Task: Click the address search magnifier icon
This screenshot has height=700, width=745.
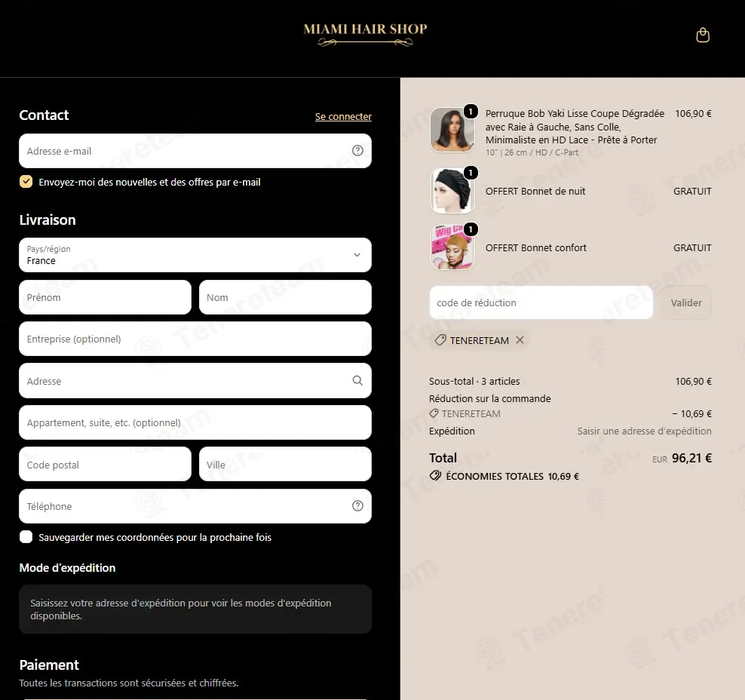Action: [357, 380]
